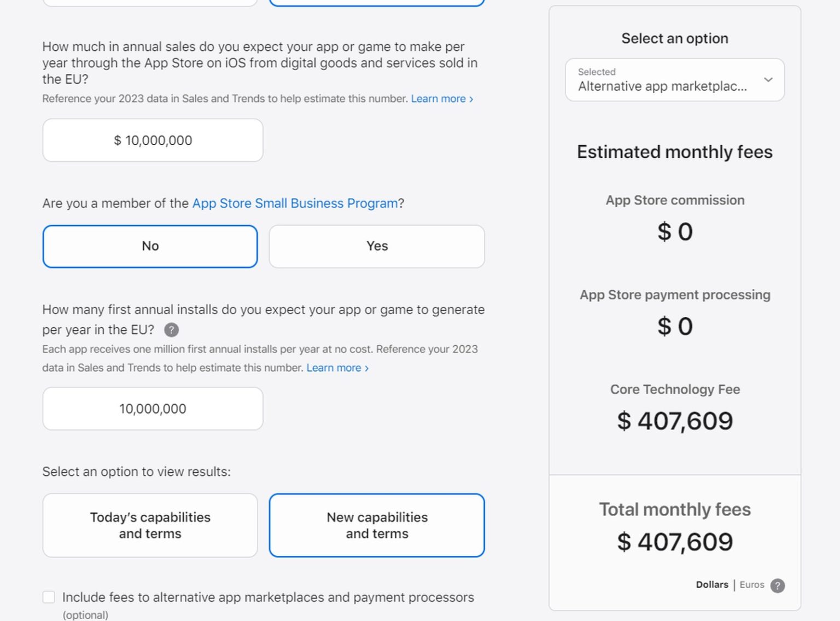Select Yes for Small Business Program membership
Screen dimensions: 840x621
[377, 246]
